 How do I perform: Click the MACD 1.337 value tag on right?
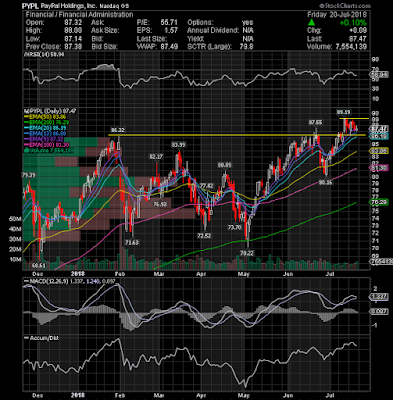coord(379,297)
